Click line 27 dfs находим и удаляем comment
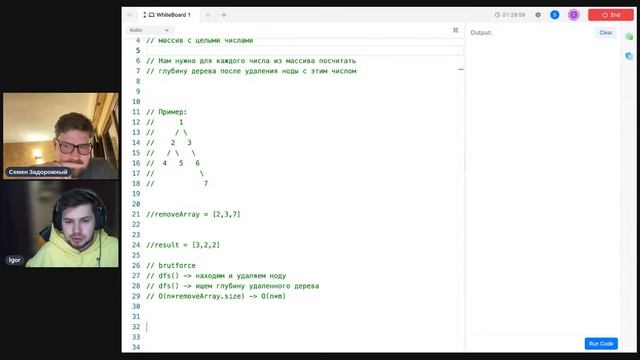Screen dimensions: 640x360 click(216, 276)
